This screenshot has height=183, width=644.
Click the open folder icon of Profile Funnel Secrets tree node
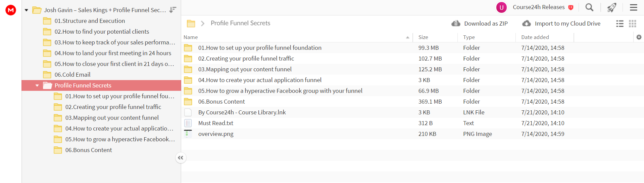[47, 85]
